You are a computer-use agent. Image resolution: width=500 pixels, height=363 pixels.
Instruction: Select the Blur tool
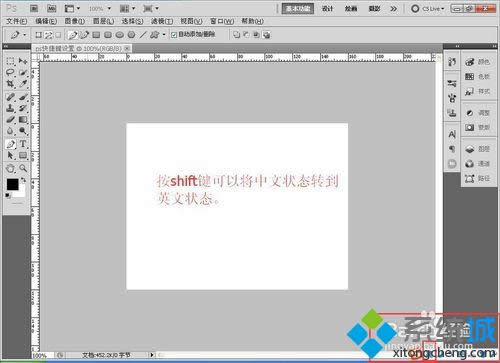click(x=10, y=131)
